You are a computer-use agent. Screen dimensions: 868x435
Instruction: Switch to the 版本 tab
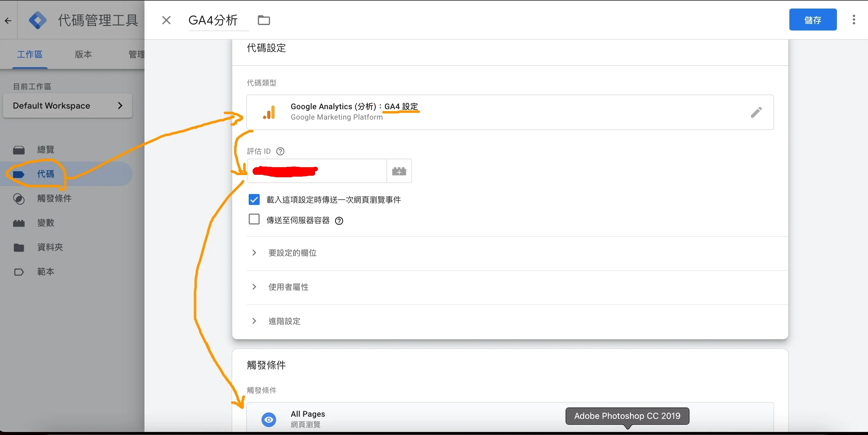pos(83,54)
